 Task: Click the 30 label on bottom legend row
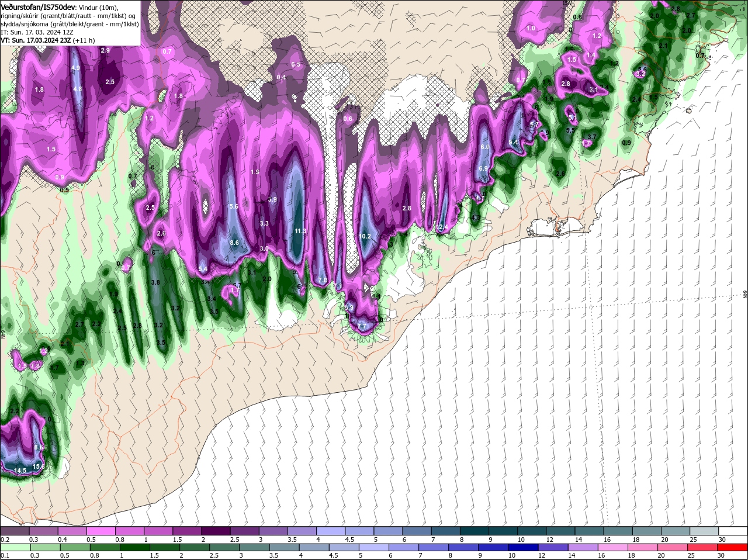point(722,556)
